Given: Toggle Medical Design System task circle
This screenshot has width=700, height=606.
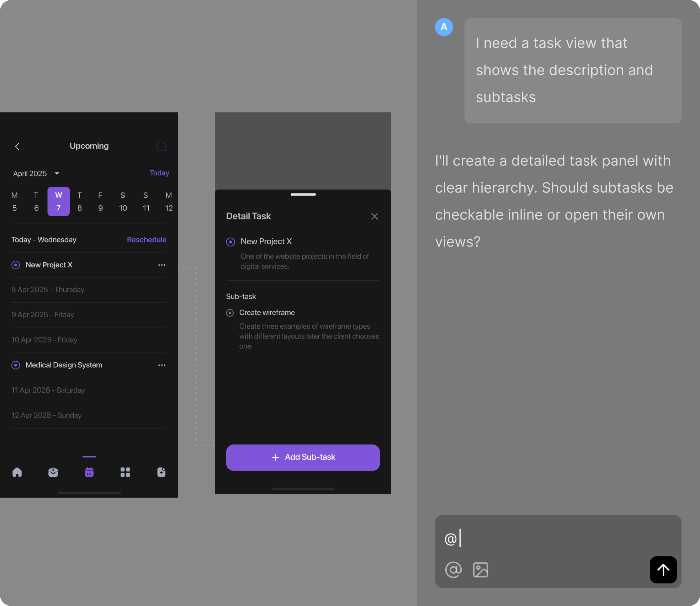Looking at the screenshot, I should [x=16, y=365].
